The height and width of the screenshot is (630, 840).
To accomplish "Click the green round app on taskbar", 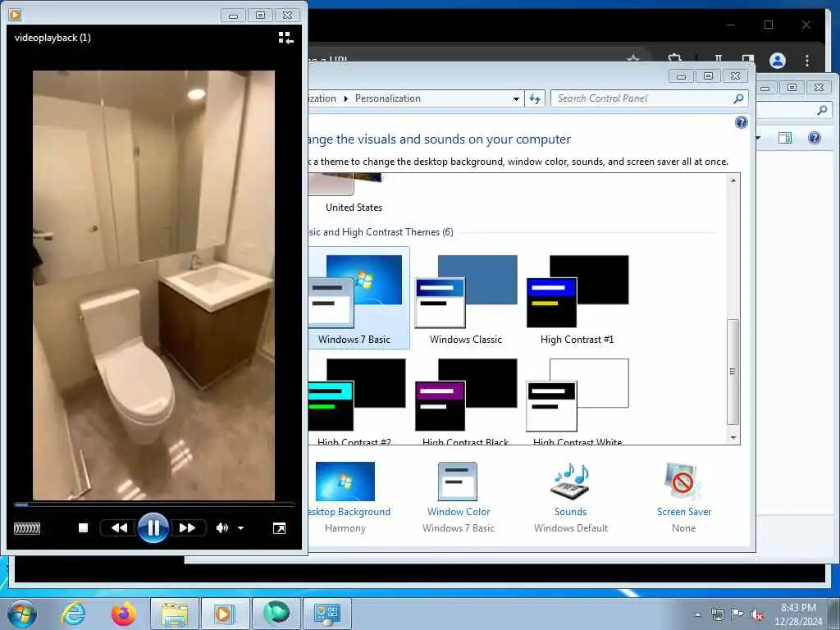I will pyautogui.click(x=276, y=614).
